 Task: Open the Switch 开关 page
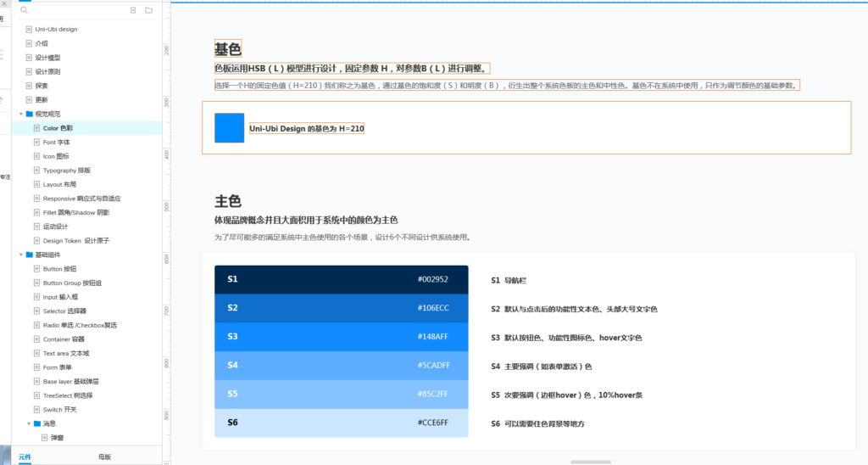coord(60,409)
